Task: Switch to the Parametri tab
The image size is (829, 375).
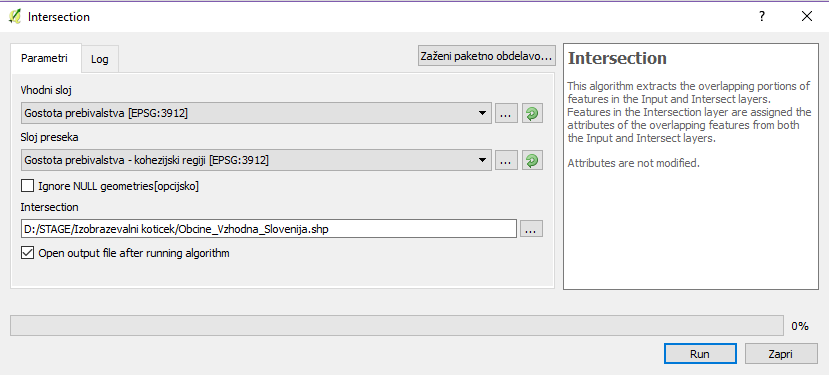Action: (44, 58)
